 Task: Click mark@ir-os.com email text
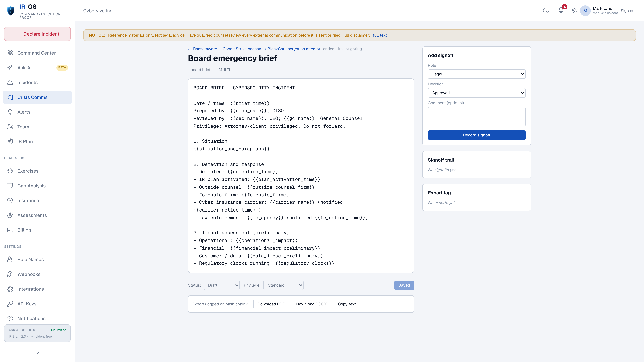coord(605,13)
